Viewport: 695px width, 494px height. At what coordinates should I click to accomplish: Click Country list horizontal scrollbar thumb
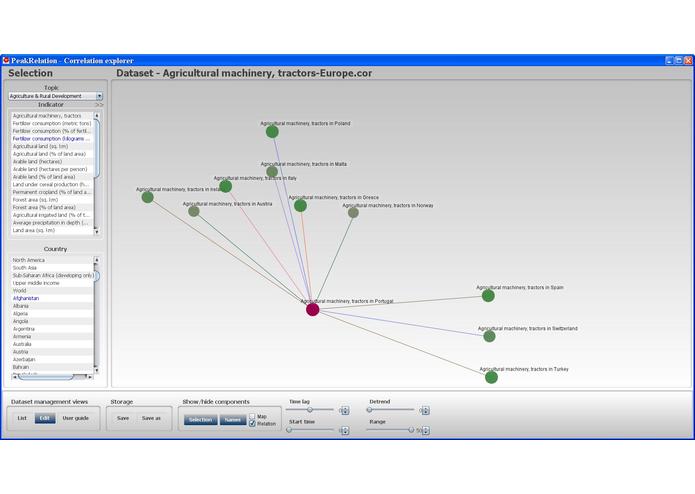click(x=46, y=377)
